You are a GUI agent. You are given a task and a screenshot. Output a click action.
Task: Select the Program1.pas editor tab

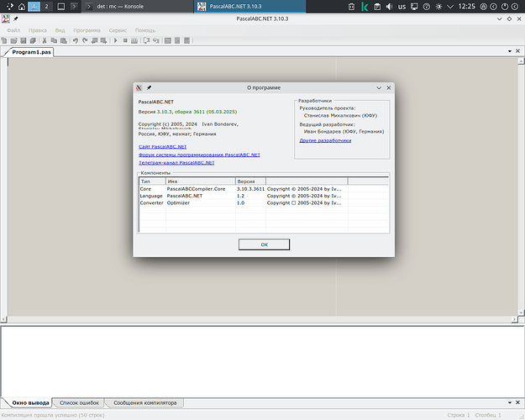click(31, 52)
